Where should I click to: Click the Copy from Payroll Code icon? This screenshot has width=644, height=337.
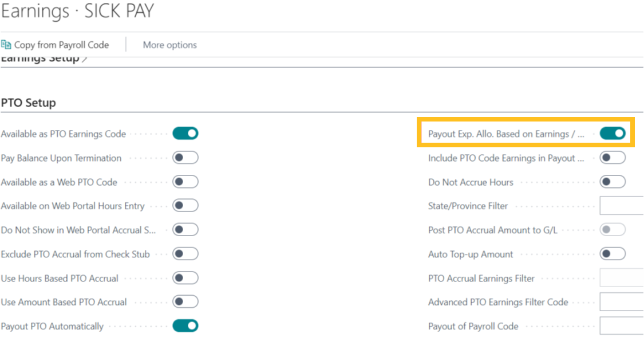click(x=6, y=45)
